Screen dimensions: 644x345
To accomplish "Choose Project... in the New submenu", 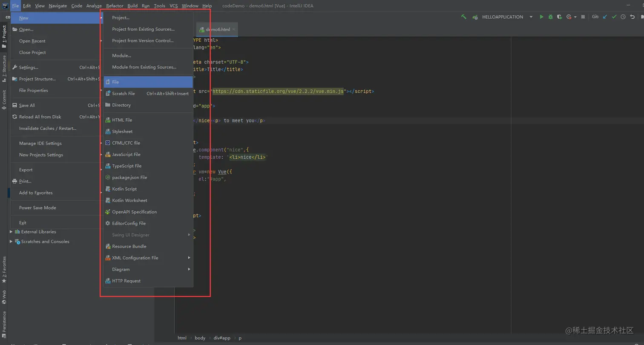I will coord(148,18).
